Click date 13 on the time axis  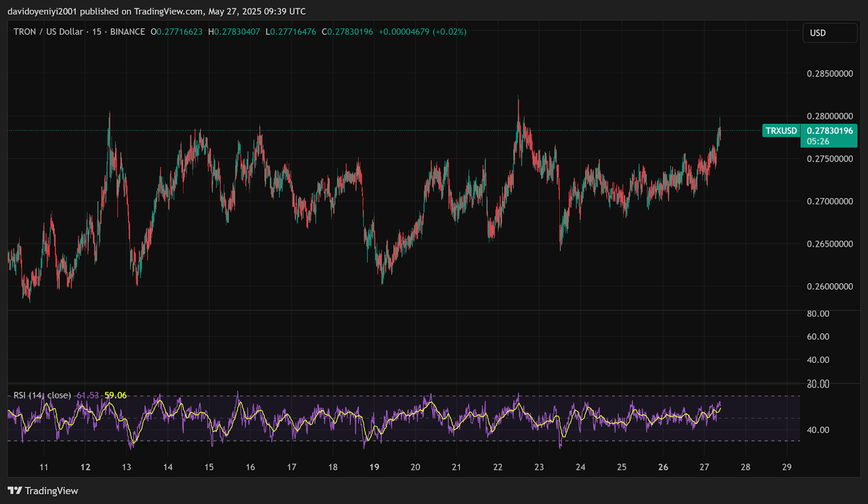(x=126, y=467)
